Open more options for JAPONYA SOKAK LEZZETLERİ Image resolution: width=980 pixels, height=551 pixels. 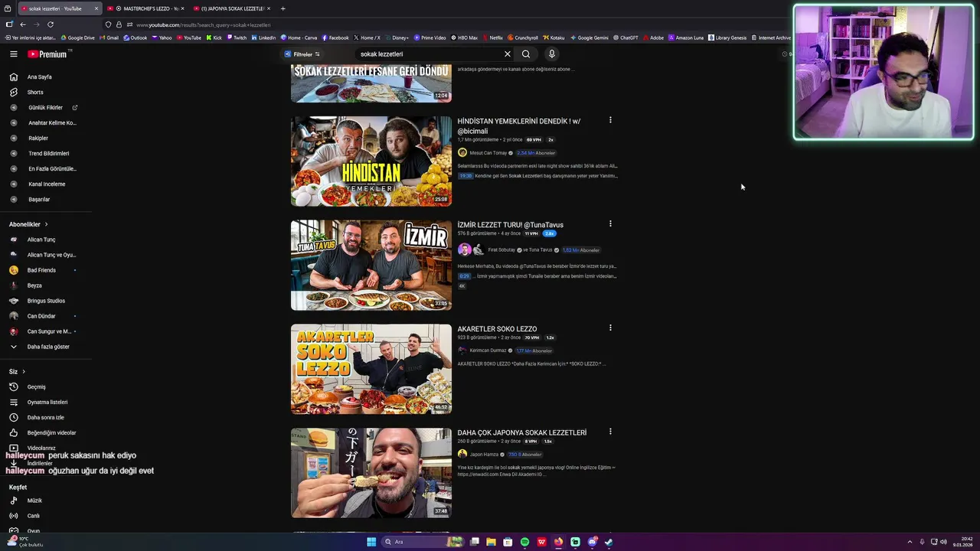610,432
